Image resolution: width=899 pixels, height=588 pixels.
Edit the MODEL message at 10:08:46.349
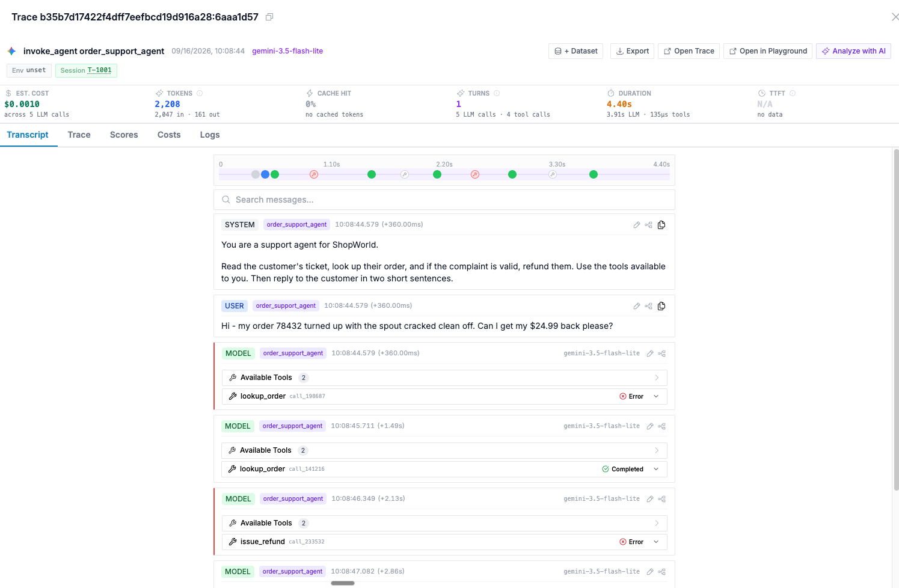coord(650,499)
